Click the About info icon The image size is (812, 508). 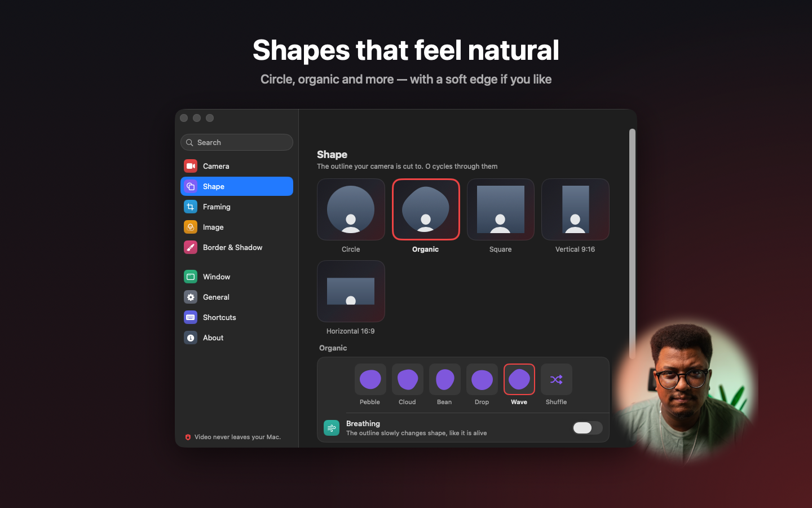pos(191,338)
